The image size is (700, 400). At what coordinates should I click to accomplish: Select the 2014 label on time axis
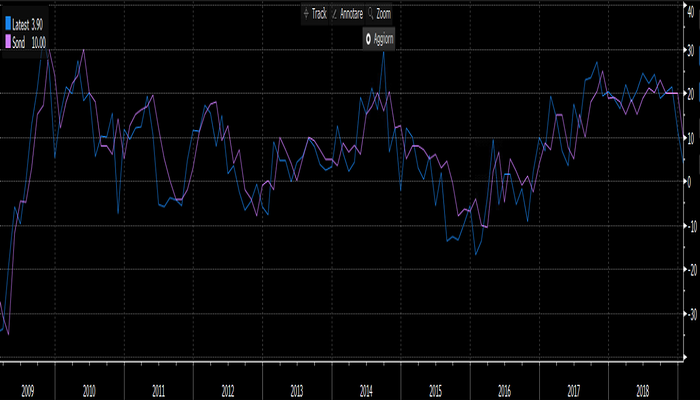(x=366, y=391)
